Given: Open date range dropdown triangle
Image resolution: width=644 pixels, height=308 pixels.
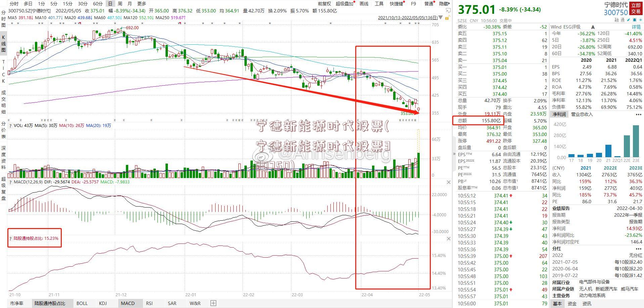Looking at the screenshot, I should click(x=441, y=17).
